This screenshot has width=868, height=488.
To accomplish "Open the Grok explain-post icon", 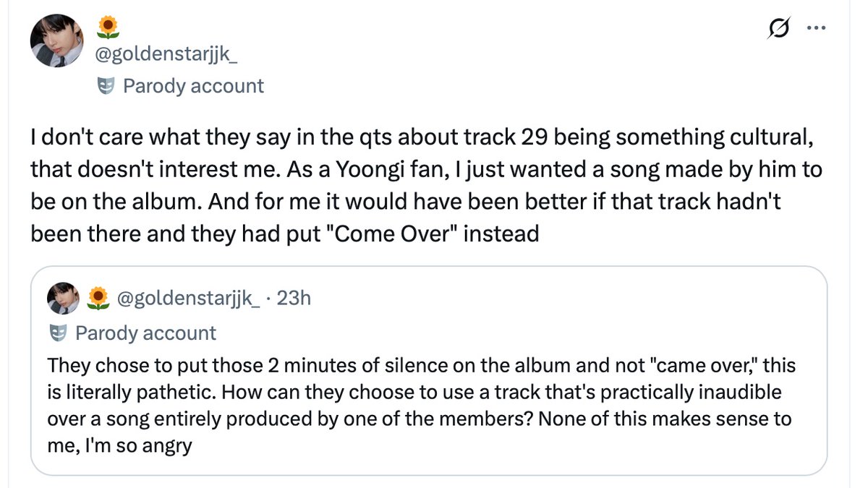I will coord(780,28).
